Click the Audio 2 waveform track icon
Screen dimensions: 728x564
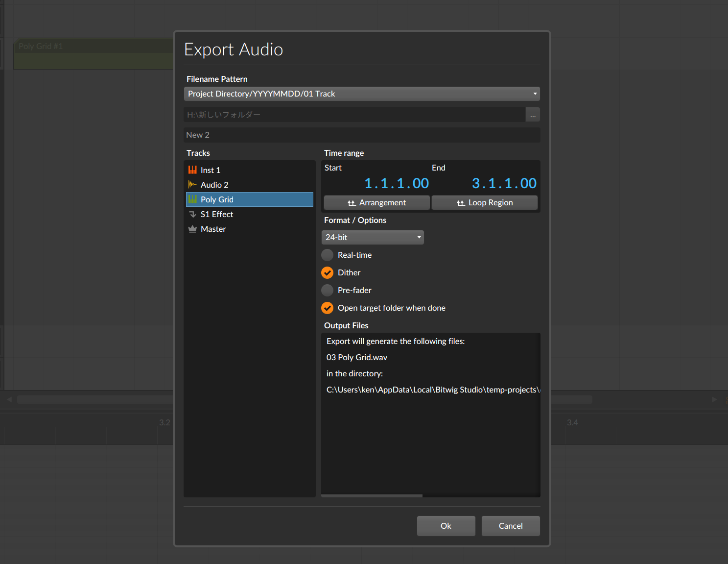[192, 185]
